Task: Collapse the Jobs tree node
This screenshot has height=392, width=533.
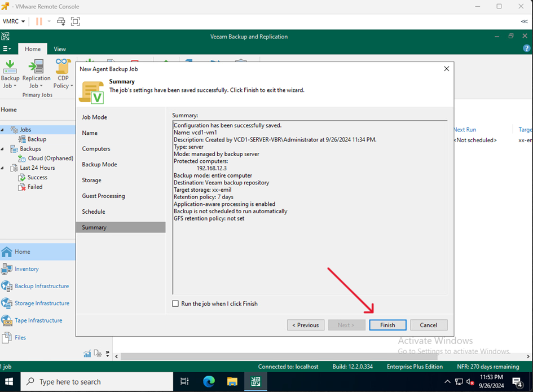Action: 3,130
